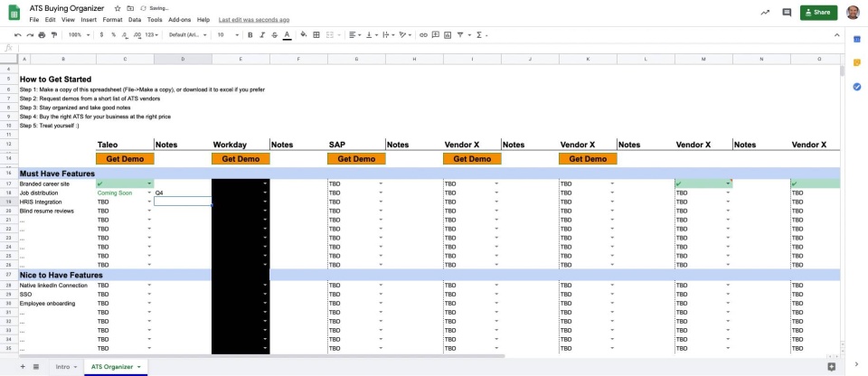
Task: Open the File menu
Action: coord(34,20)
